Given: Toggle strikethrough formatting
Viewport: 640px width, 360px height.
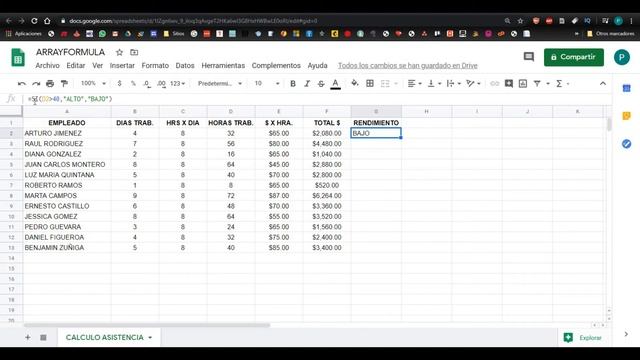Looking at the screenshot, I should 321,84.
